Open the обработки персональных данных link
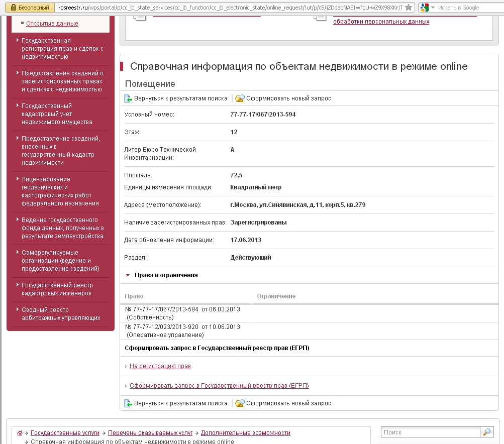This screenshot has width=504, height=444. click(381, 22)
